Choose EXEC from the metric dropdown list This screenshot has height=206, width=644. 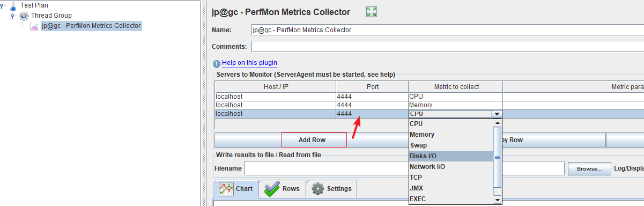pyautogui.click(x=450, y=199)
